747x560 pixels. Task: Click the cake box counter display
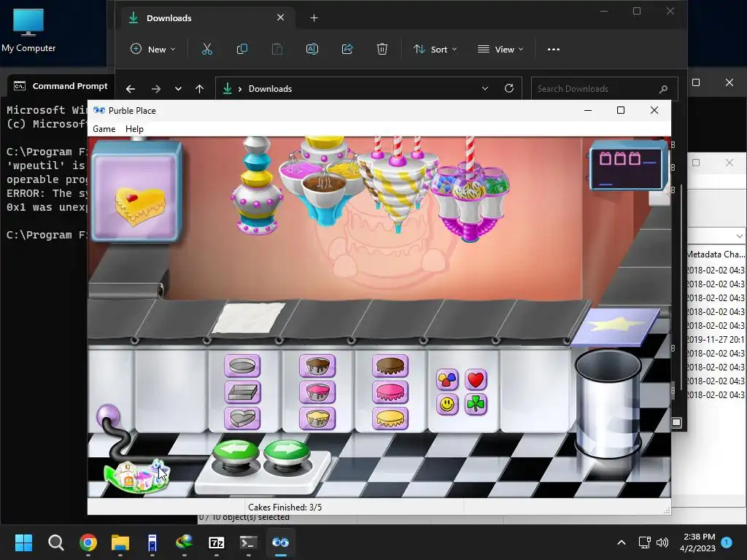(x=627, y=166)
